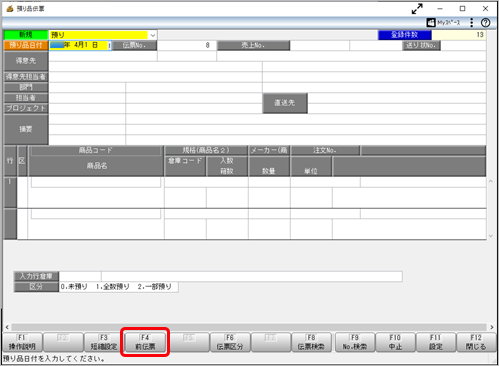
Task: Click the 規格(商品名2) column header
Action: (206, 150)
